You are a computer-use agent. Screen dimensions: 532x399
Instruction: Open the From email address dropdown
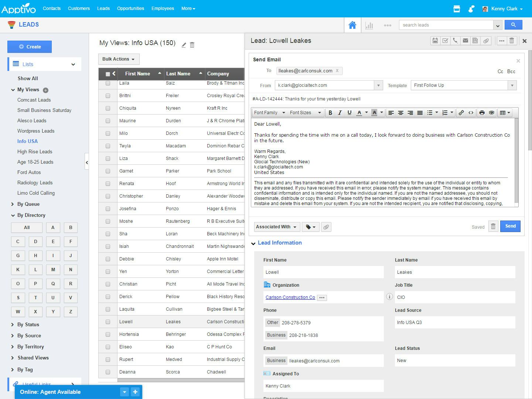(378, 85)
